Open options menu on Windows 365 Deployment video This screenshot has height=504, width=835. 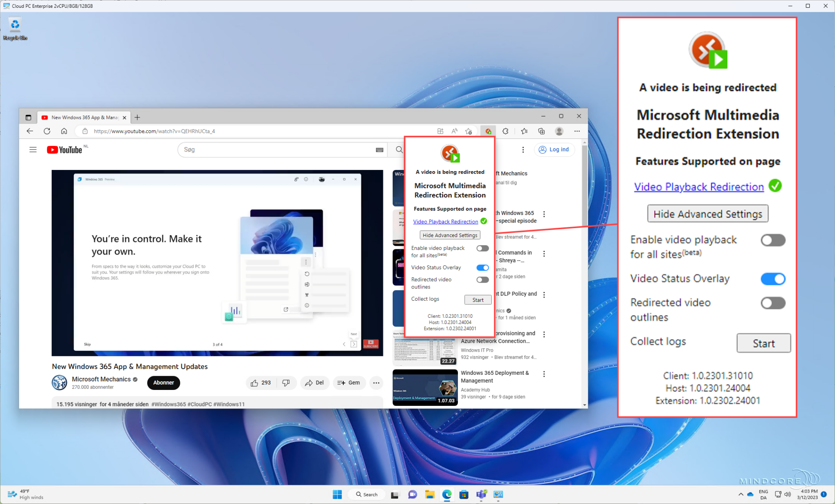click(x=544, y=373)
